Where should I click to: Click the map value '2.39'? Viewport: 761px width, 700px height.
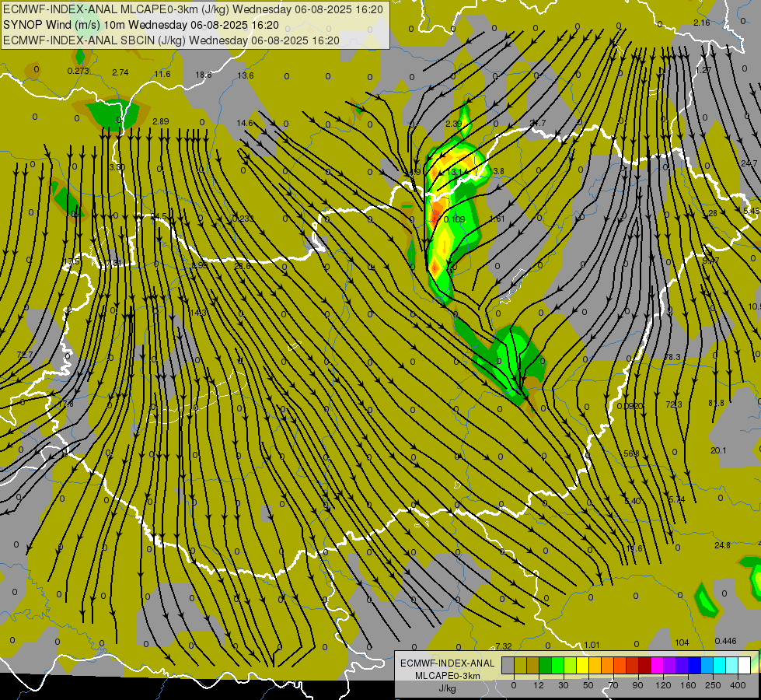[454, 124]
